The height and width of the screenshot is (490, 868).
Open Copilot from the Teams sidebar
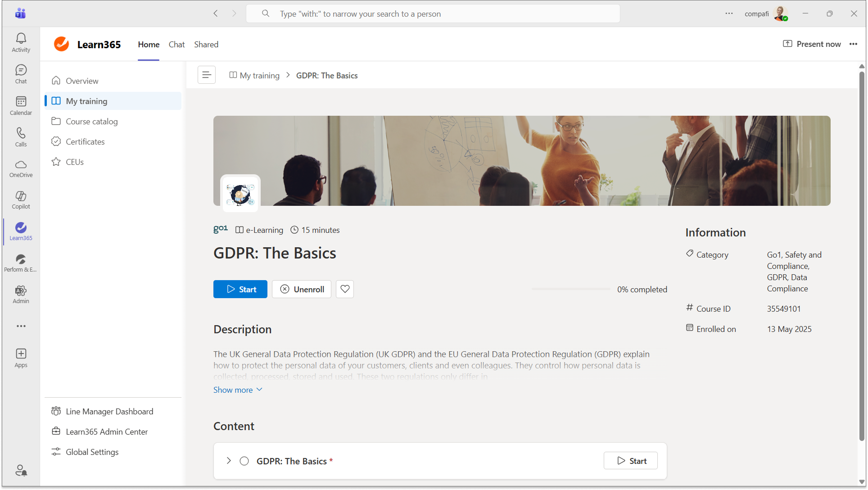(21, 200)
